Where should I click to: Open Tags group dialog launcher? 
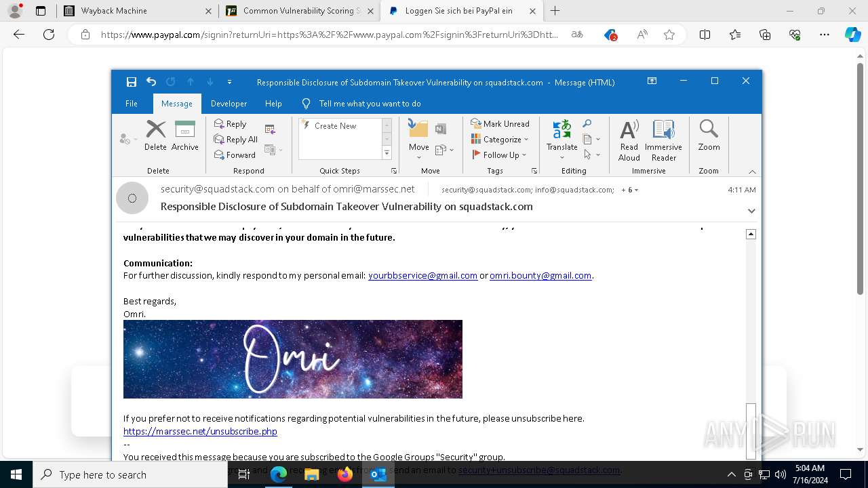pyautogui.click(x=534, y=171)
